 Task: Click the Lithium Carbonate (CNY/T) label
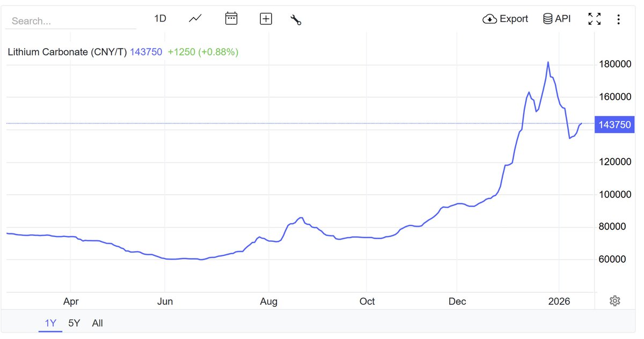coord(67,52)
